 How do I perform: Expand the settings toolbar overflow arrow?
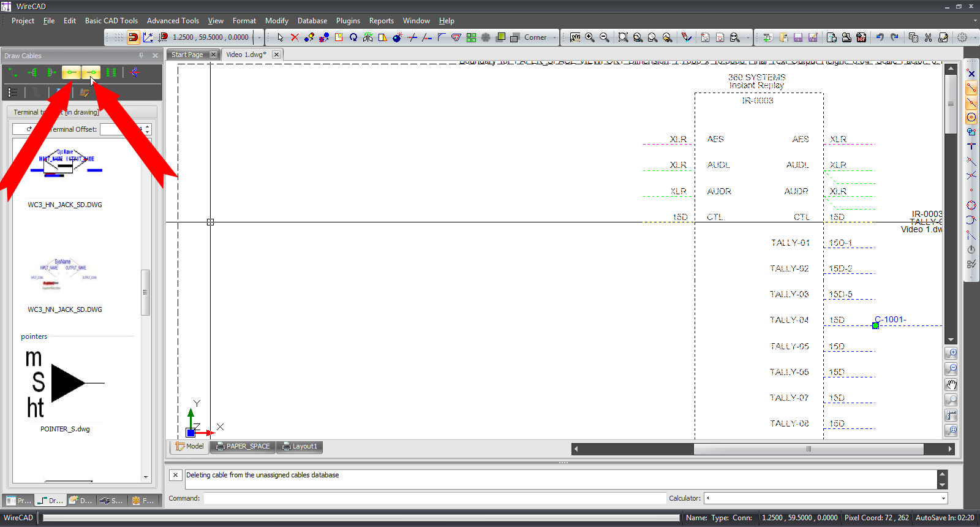pyautogui.click(x=974, y=37)
